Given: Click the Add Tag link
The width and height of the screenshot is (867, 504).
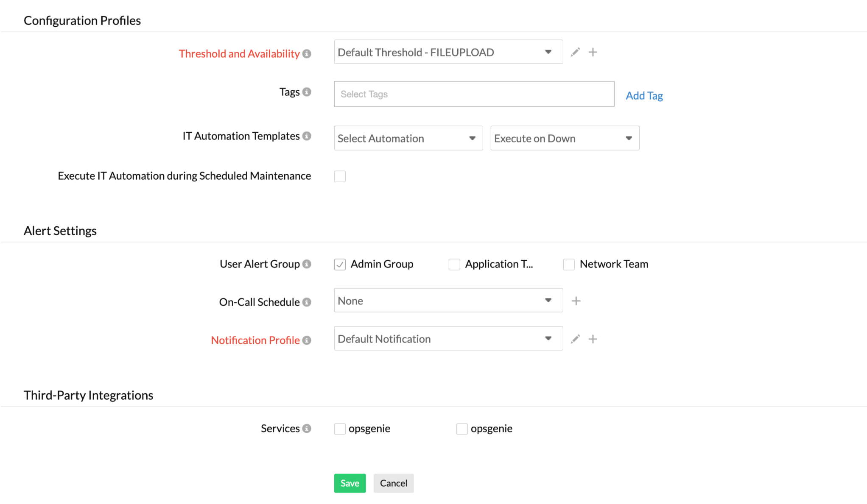Looking at the screenshot, I should pos(644,95).
